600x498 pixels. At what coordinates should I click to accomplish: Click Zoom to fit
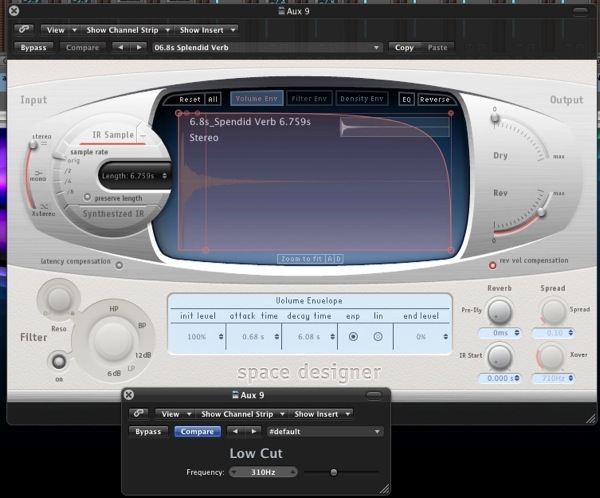point(301,259)
